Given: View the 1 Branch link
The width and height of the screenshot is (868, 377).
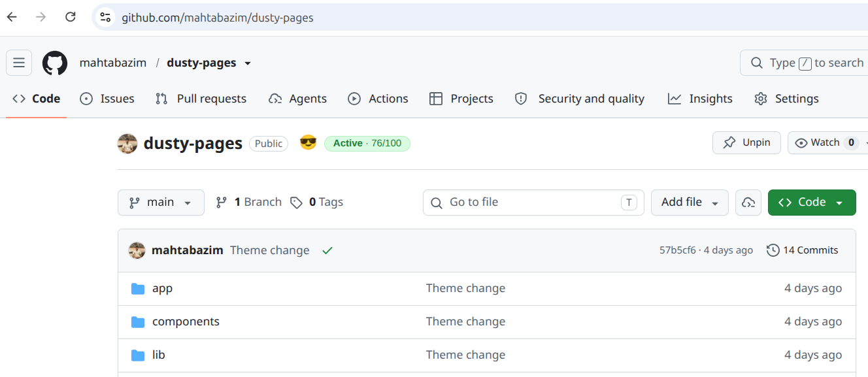Looking at the screenshot, I should coord(248,203).
